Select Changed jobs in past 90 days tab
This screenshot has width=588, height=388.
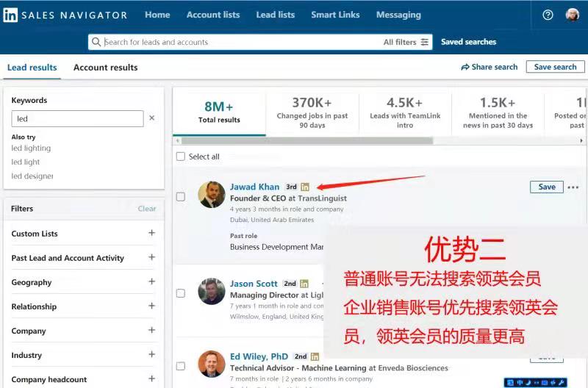click(x=312, y=112)
